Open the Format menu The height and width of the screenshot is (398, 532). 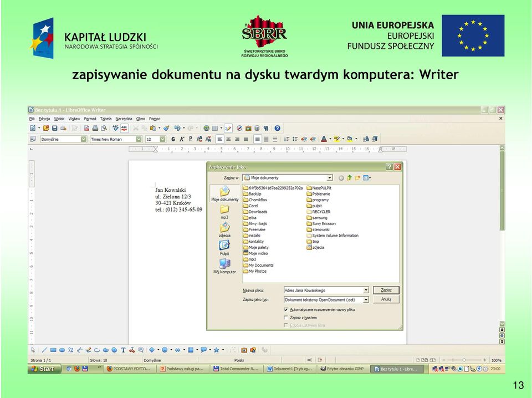point(90,119)
